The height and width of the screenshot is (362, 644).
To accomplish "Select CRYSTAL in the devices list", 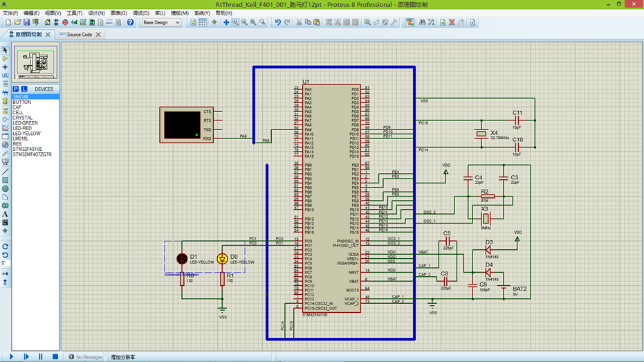I will tap(35, 118).
